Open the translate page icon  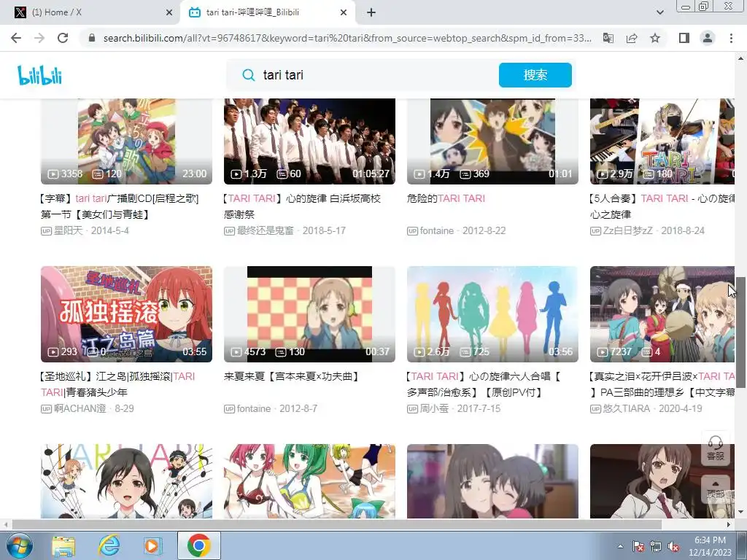pos(608,38)
